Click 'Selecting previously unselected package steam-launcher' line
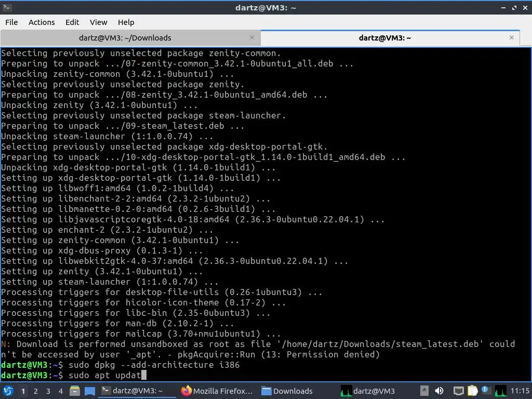The image size is (532, 399). 143,115
